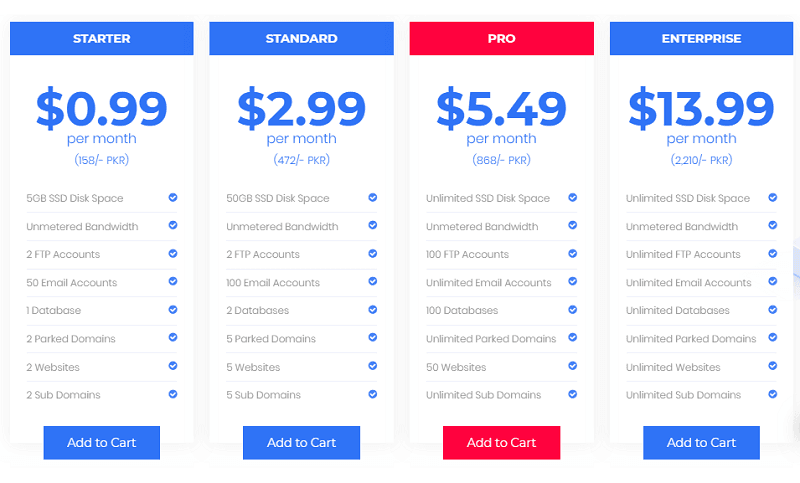
Task: Click checkmark beside Starter 2 Parked Domains
Action: [173, 338]
